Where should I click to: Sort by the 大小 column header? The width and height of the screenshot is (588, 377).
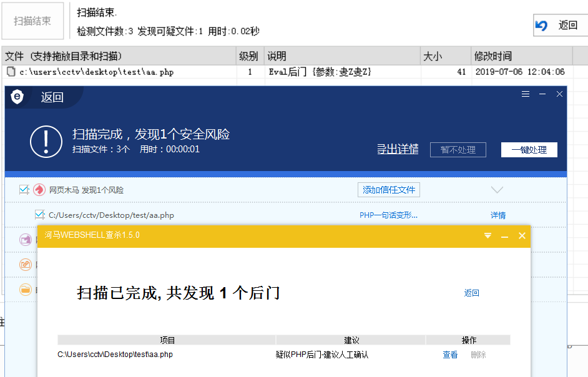click(445, 56)
